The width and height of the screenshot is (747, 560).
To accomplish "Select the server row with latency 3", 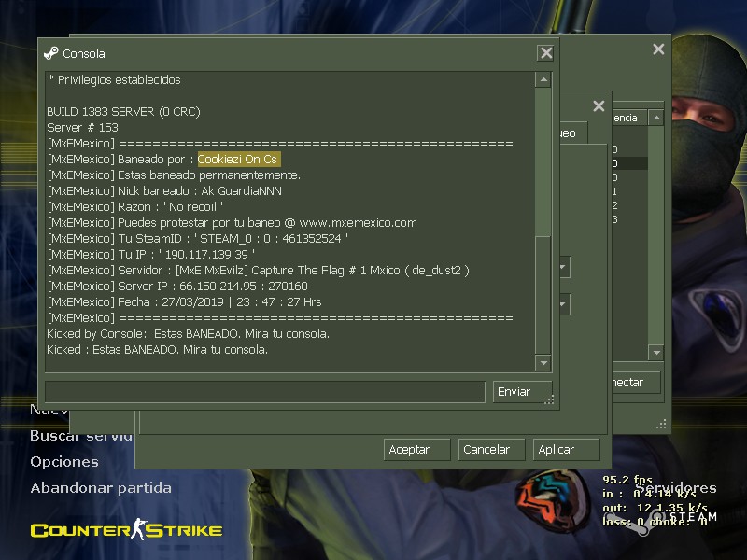I will tap(628, 219).
